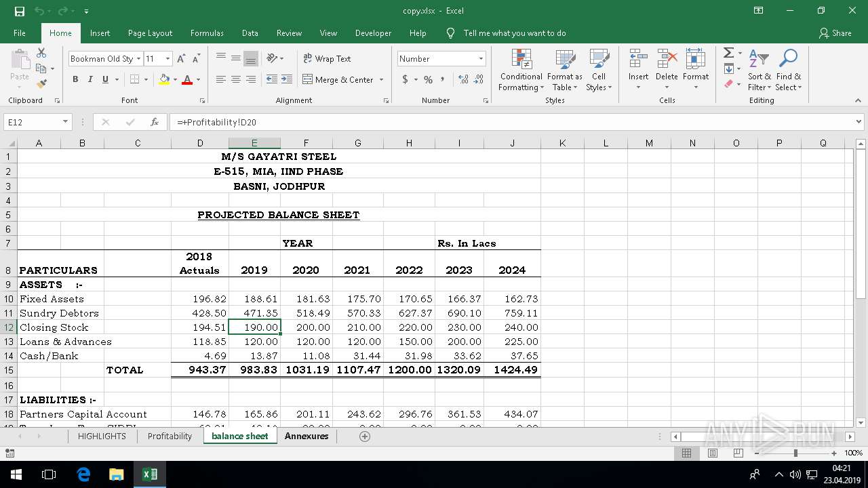This screenshot has width=868, height=488.
Task: Apply Accounting dollar number format
Action: (406, 79)
